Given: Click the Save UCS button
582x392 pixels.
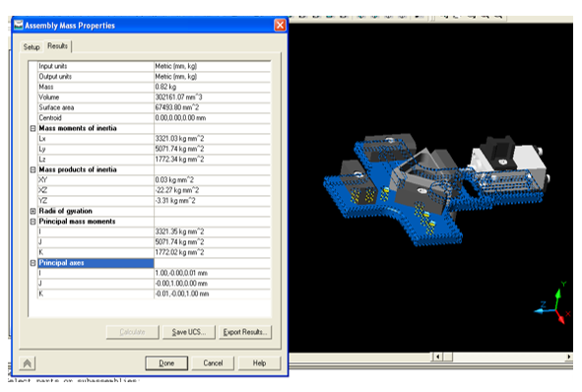Looking at the screenshot, I should click(189, 332).
